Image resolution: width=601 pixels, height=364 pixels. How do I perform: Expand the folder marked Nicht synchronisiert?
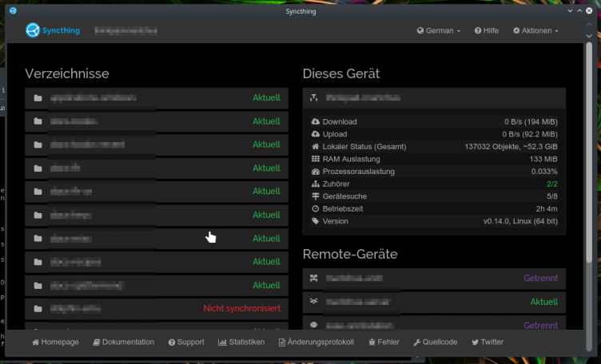coord(157,308)
